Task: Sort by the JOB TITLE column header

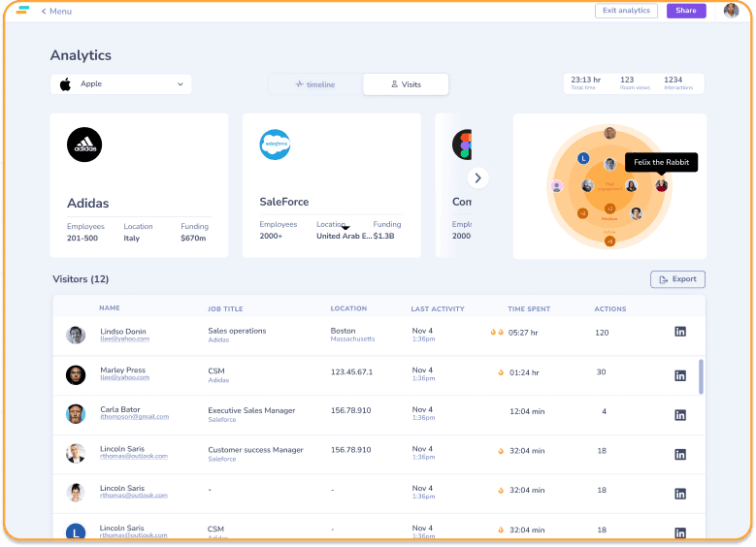Action: [225, 309]
